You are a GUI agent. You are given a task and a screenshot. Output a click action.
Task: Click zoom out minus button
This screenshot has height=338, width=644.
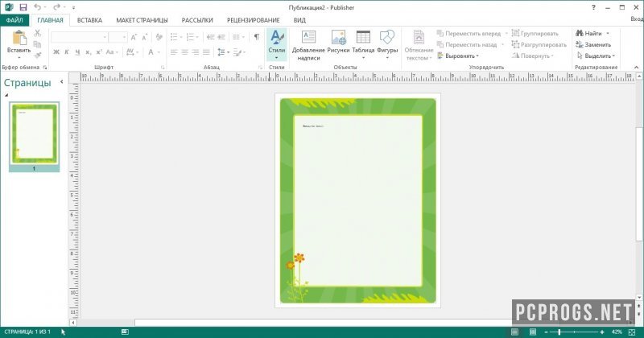tap(547, 332)
